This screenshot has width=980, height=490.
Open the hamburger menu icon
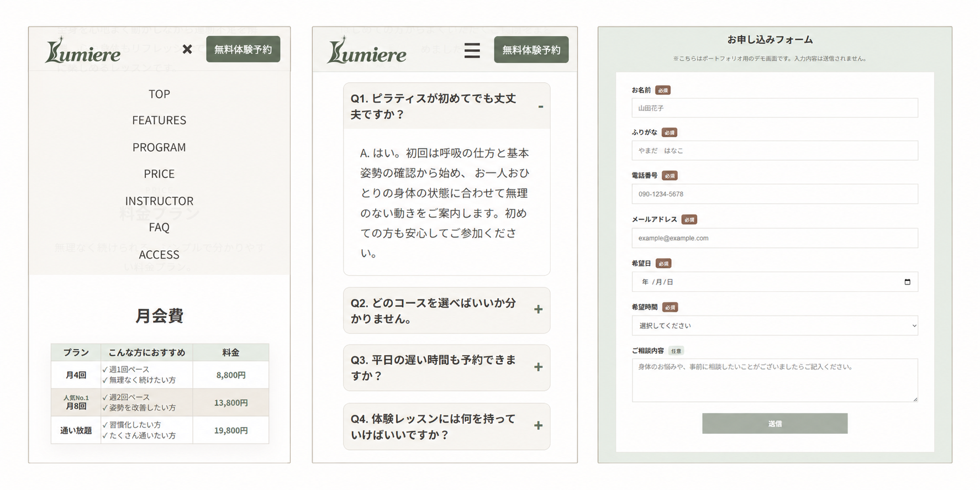tap(472, 50)
